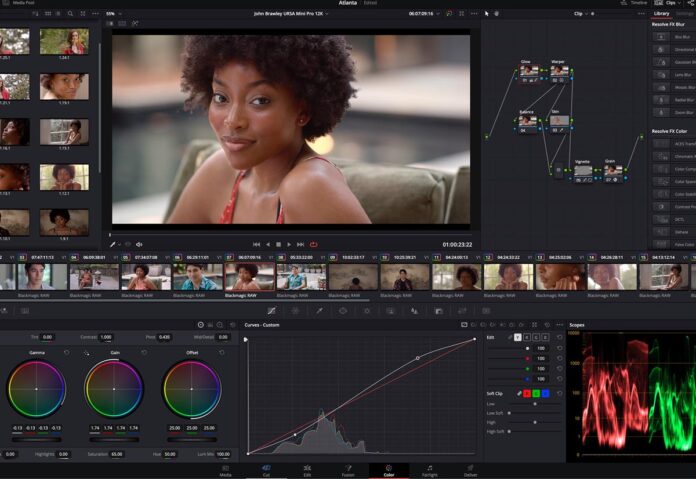Toggle the loop playback button
Image resolution: width=696 pixels, height=479 pixels.
(313, 244)
